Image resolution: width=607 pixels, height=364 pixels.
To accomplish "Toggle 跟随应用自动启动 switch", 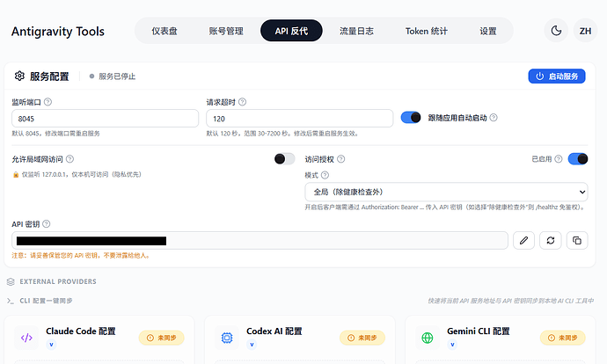I will click(411, 118).
